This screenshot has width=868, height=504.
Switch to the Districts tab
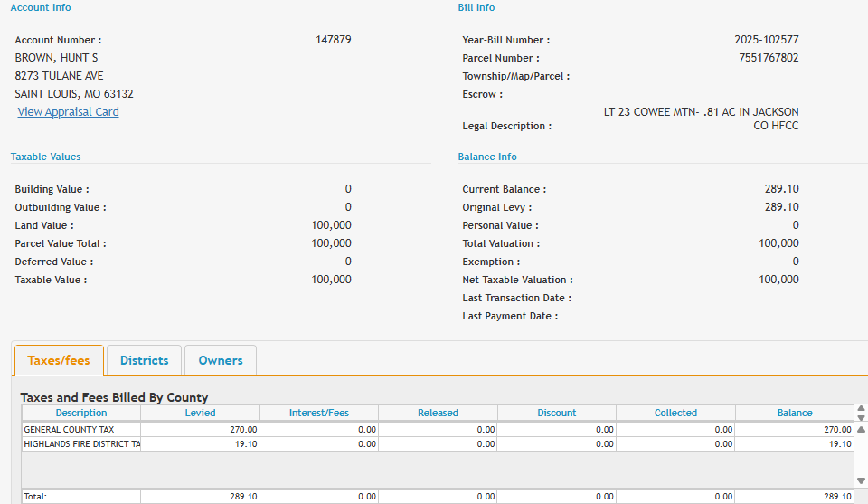point(144,360)
